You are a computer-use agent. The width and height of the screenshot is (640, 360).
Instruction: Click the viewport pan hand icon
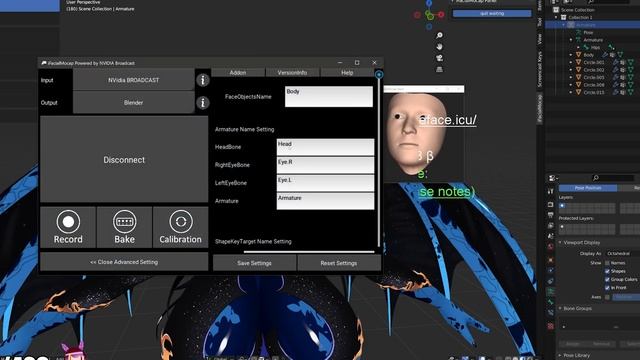[439, 47]
